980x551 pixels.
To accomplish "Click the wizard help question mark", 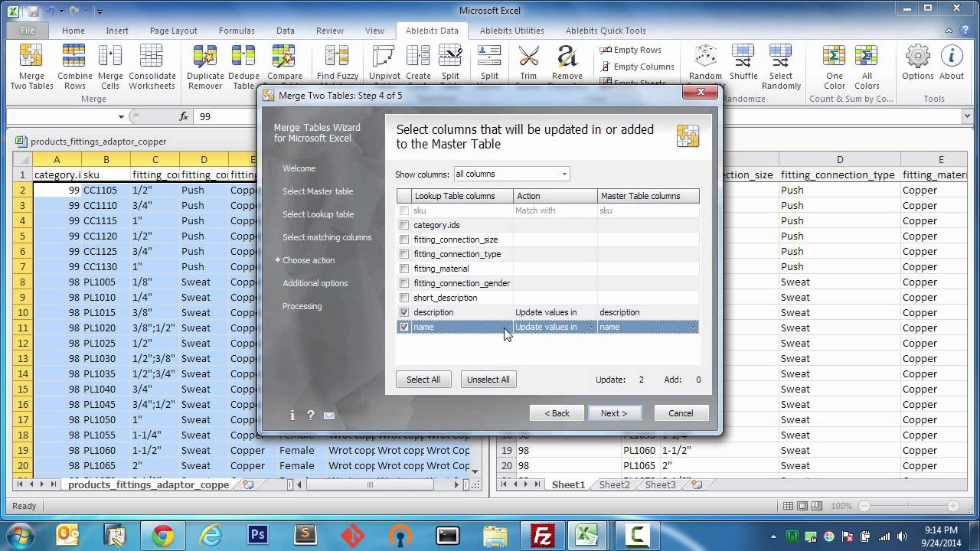I will (x=310, y=416).
